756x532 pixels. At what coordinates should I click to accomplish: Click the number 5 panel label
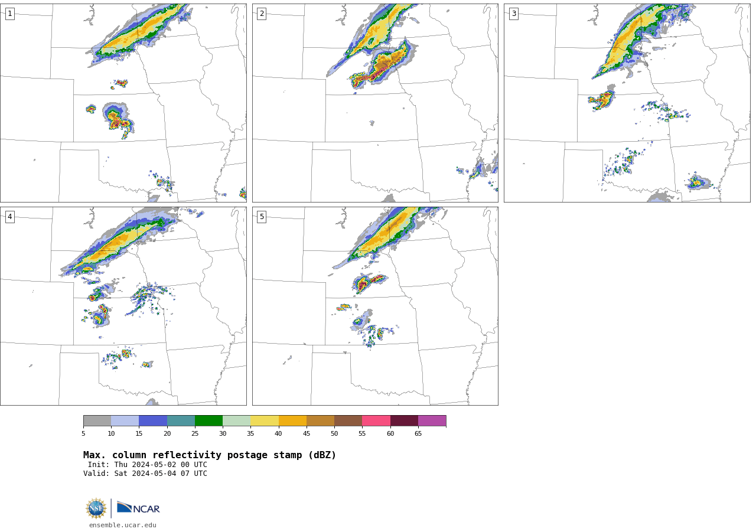tap(262, 217)
